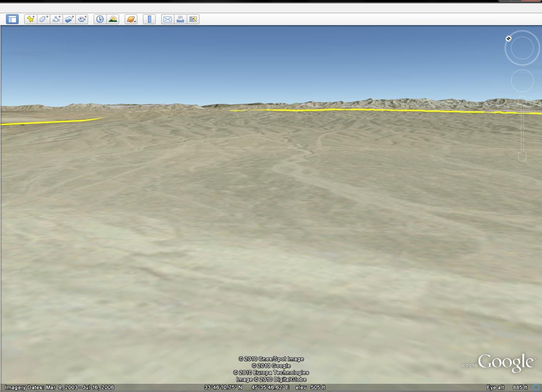The height and width of the screenshot is (392, 542).
Task: Open the ruler measurement tool
Action: pos(149,19)
